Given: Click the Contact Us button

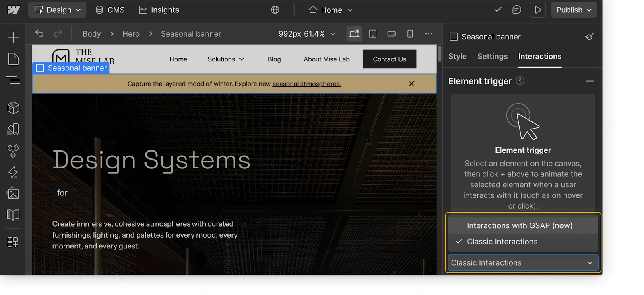Looking at the screenshot, I should tap(389, 59).
